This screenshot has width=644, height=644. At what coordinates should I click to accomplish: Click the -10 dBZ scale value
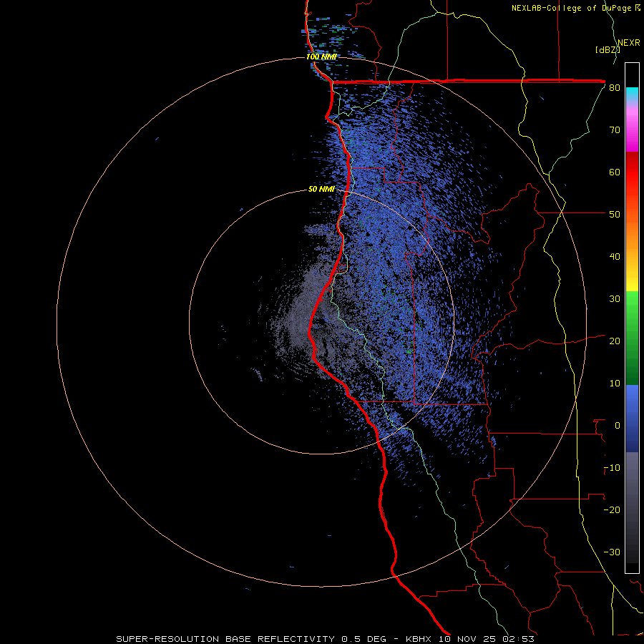tap(612, 469)
